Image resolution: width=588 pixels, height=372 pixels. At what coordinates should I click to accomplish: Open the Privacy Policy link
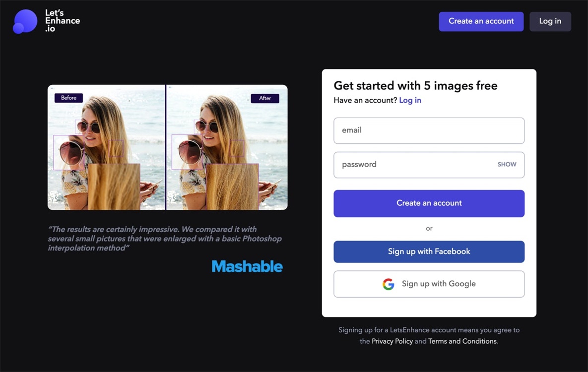392,341
